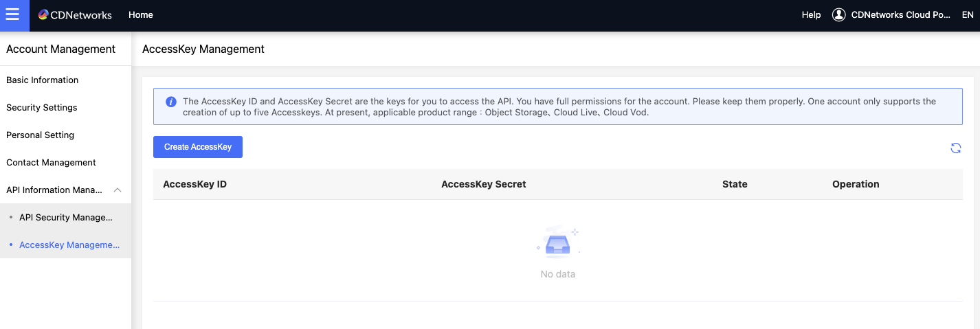
Task: Refresh the AccessKey list
Action: pos(955,148)
